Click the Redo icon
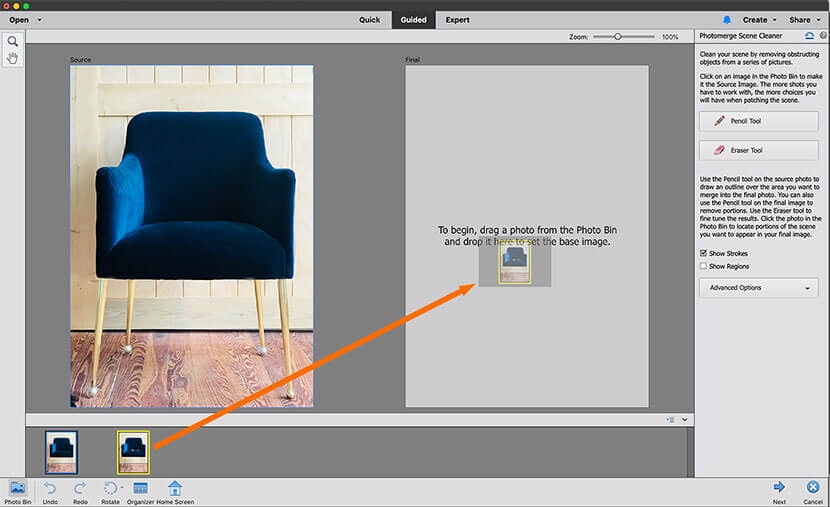Viewport: 830px width, 507px height. (x=80, y=488)
